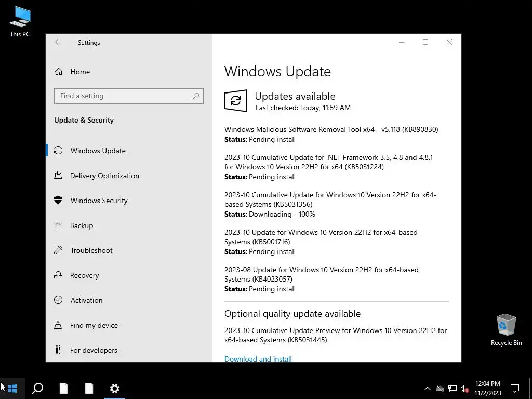The width and height of the screenshot is (532, 399).
Task: Click the For developers tools icon
Action: 58,350
